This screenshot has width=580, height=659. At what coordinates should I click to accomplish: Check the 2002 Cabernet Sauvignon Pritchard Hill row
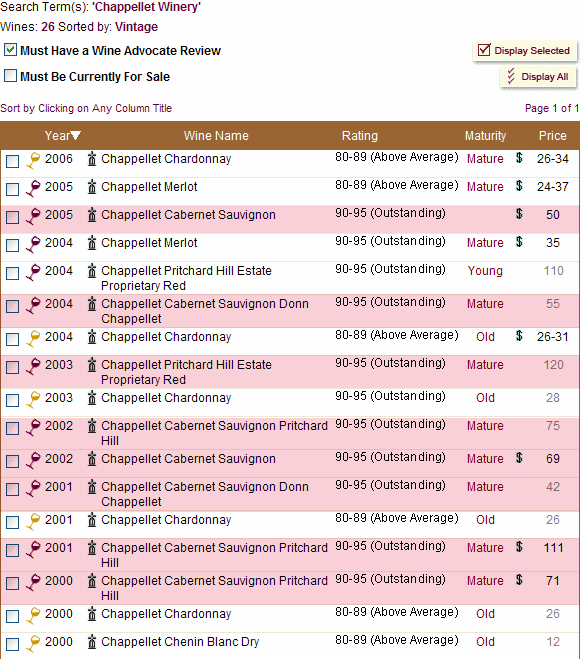[12, 429]
